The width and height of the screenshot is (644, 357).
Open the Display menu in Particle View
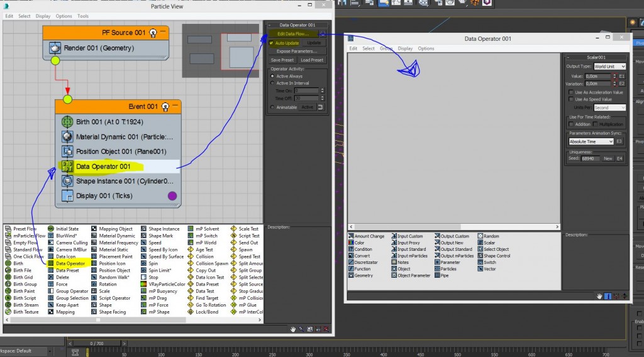tap(43, 16)
